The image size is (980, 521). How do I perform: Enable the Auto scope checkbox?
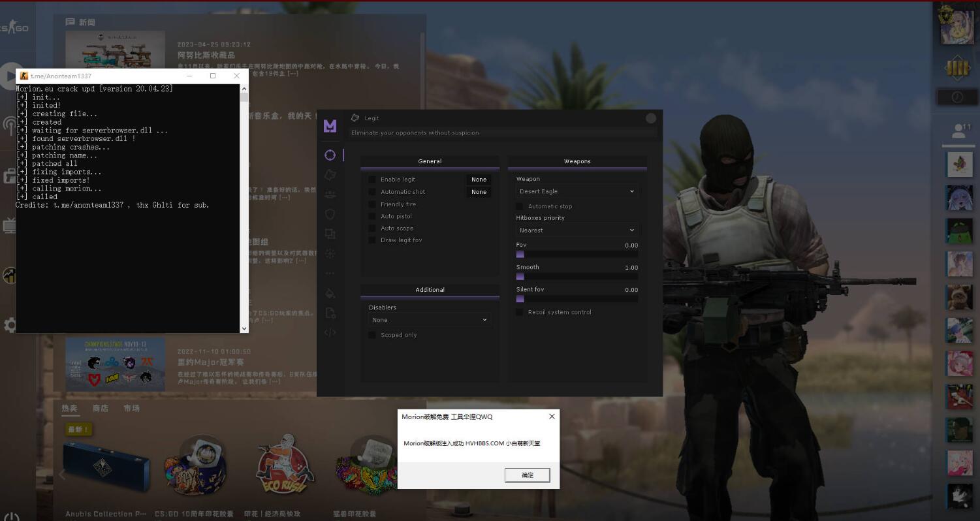(372, 229)
